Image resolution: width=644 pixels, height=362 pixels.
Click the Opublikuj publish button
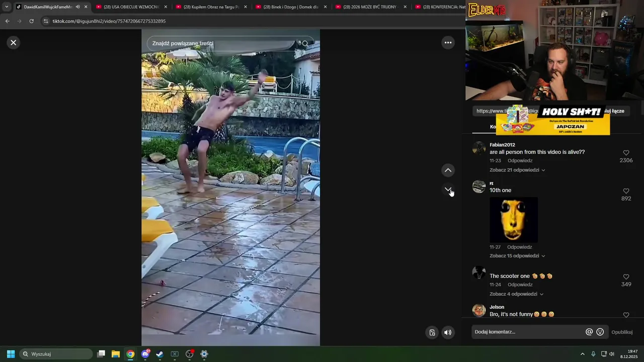(622, 332)
